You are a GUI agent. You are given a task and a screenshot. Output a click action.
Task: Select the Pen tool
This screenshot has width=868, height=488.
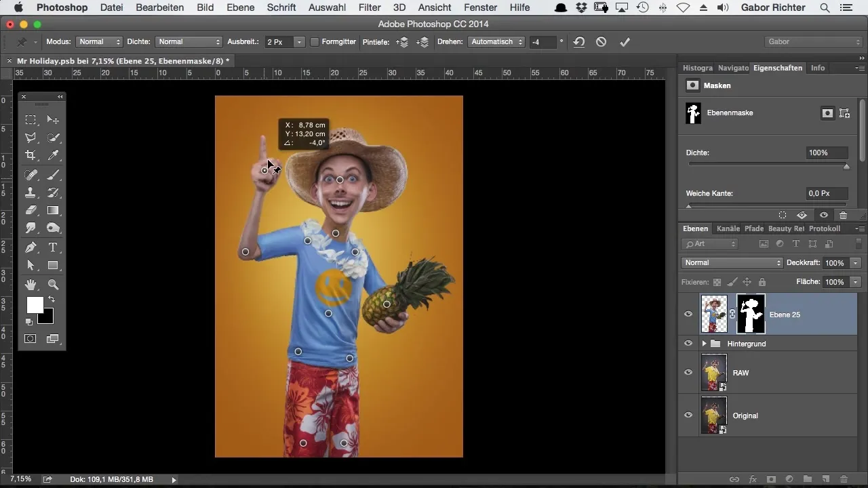pyautogui.click(x=31, y=247)
